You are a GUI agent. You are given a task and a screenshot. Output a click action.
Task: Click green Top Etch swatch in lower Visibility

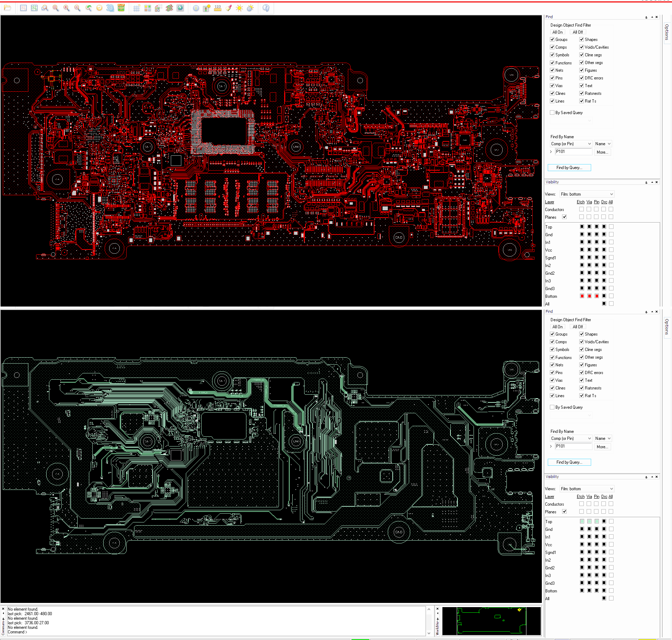pos(582,521)
